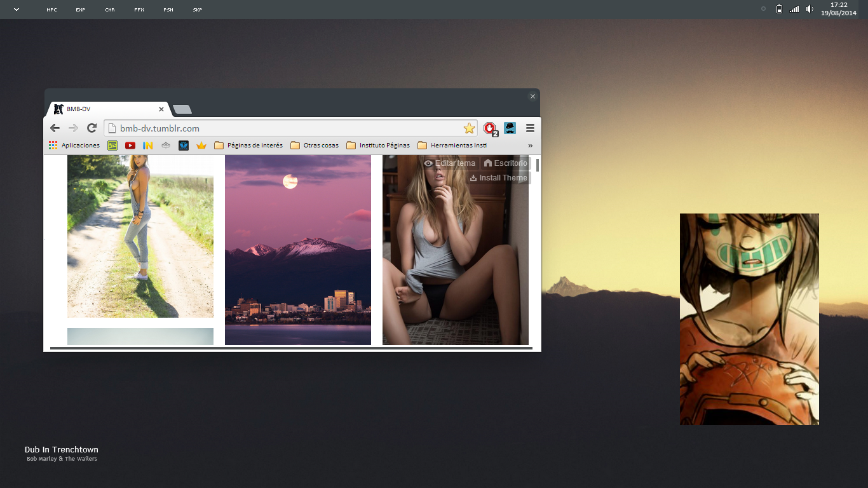This screenshot has width=868, height=488.
Task: Bookmark this page with the star icon
Action: pyautogui.click(x=469, y=128)
